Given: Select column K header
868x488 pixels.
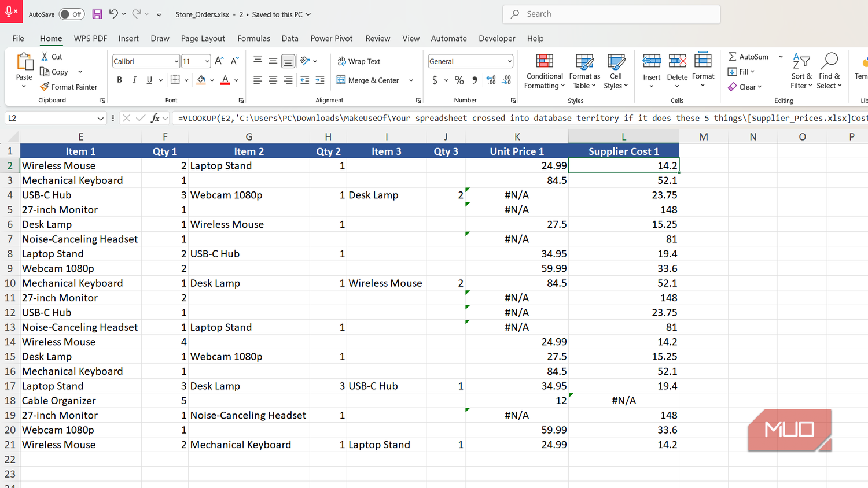Looking at the screenshot, I should [517, 136].
